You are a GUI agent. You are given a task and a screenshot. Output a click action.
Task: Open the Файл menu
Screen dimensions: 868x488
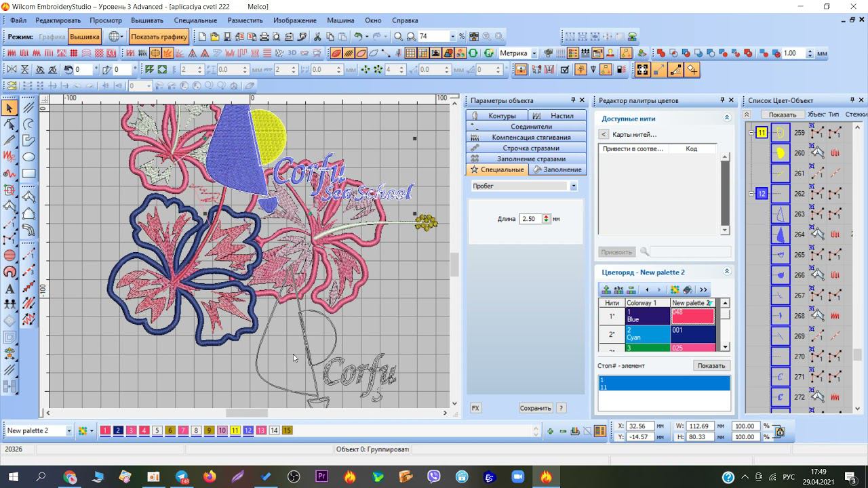pyautogui.click(x=18, y=20)
